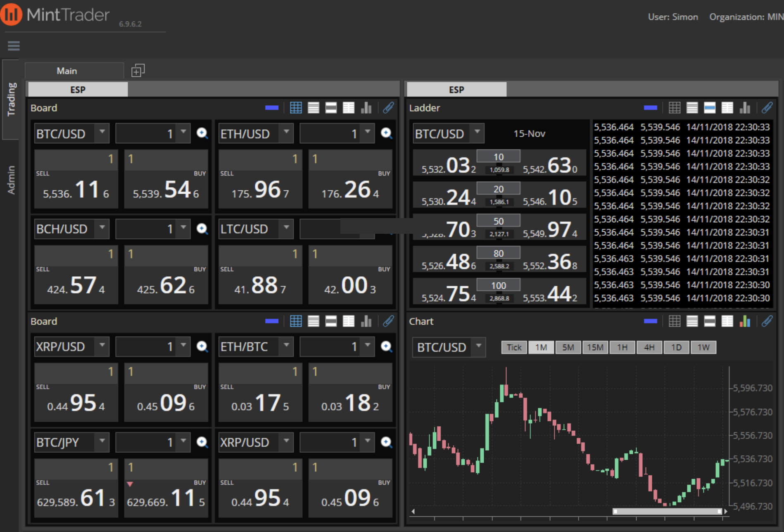Open the BTC/JPY quantity dropdown
784x532 pixels.
click(182, 442)
